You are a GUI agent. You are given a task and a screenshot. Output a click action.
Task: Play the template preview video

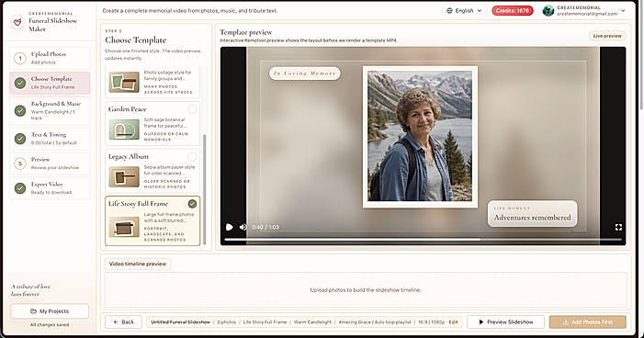click(x=229, y=227)
